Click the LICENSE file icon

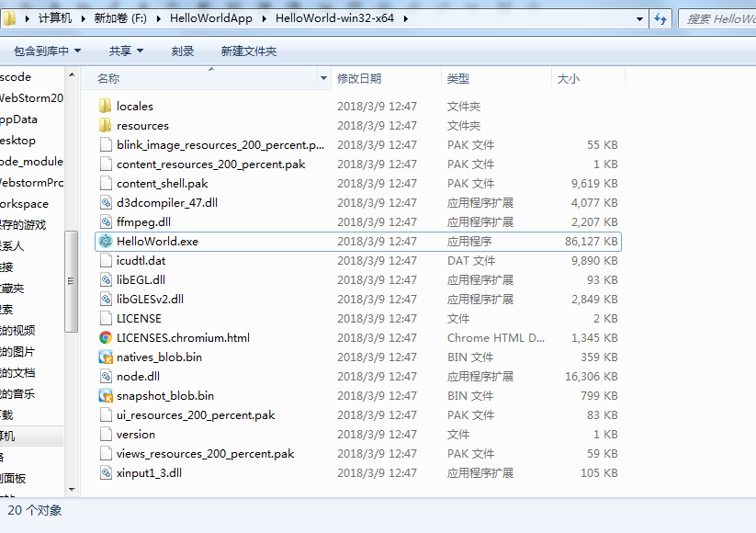coord(106,318)
